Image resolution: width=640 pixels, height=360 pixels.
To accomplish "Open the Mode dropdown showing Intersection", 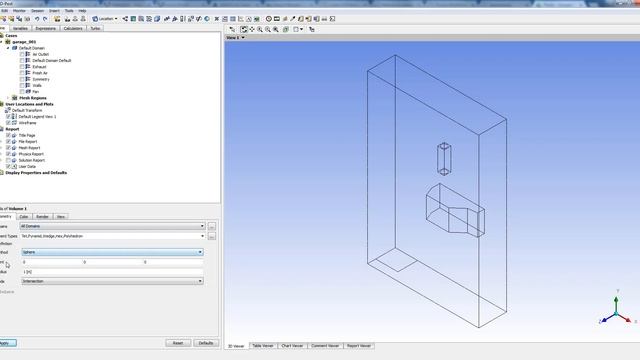I will tap(112, 281).
